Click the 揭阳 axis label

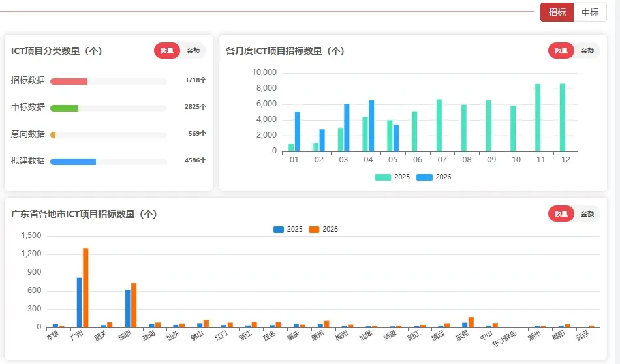pos(558,335)
